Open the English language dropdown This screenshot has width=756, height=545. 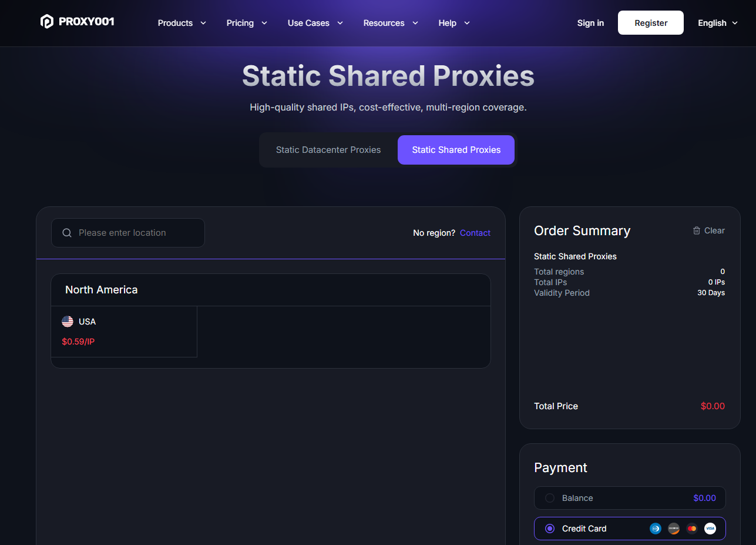click(x=717, y=23)
